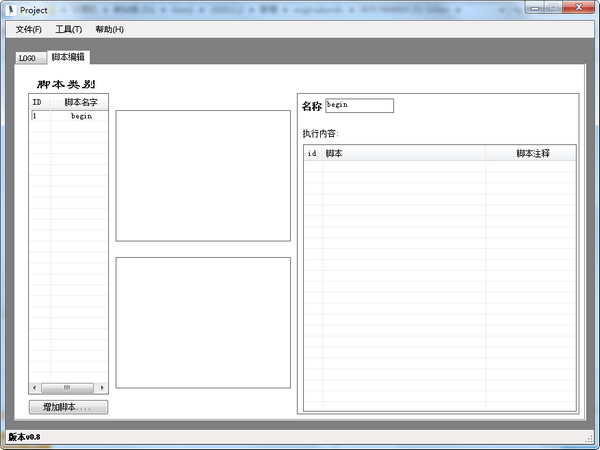Click the script list scrollbar left arrow
This screenshot has width=600, height=450.
click(x=35, y=388)
